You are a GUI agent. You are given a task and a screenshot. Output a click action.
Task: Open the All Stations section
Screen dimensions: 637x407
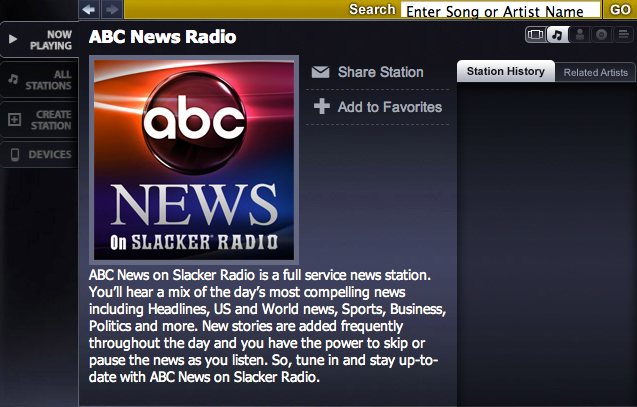(x=39, y=80)
